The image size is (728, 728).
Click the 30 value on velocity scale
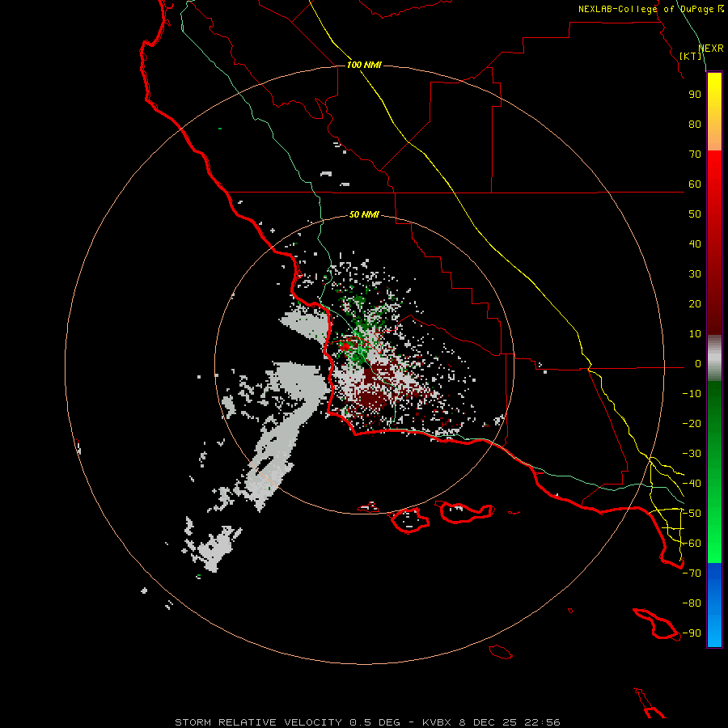coord(695,274)
